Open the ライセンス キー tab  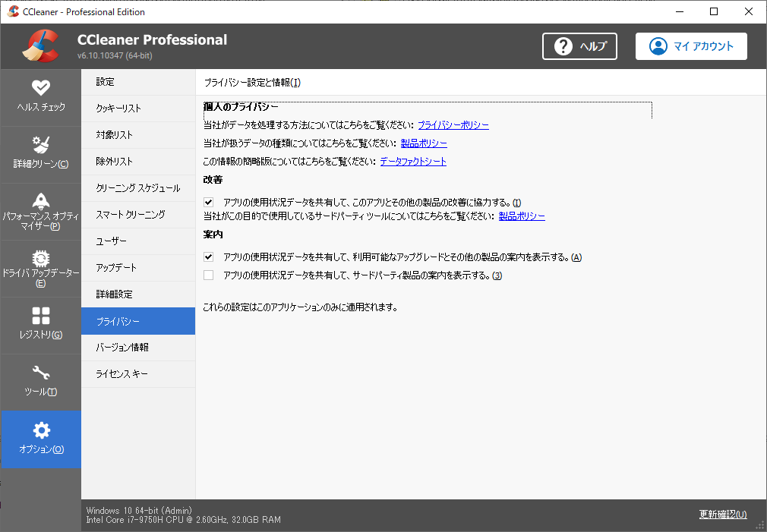coord(138,374)
